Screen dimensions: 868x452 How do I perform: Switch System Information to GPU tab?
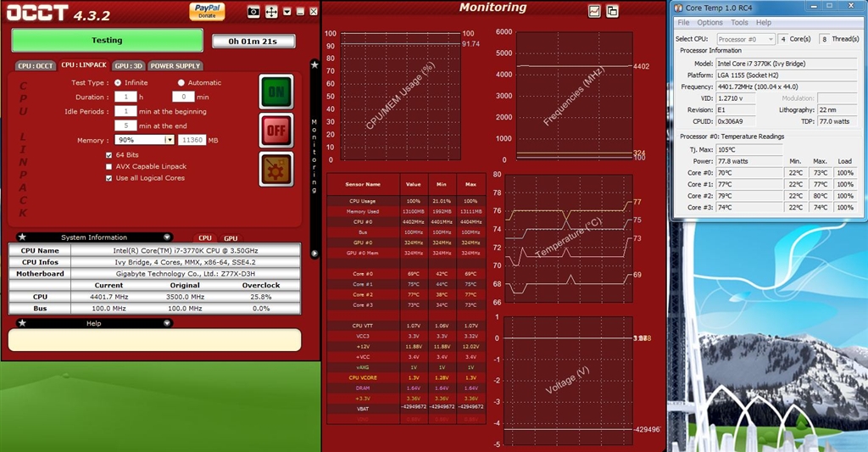[231, 238]
